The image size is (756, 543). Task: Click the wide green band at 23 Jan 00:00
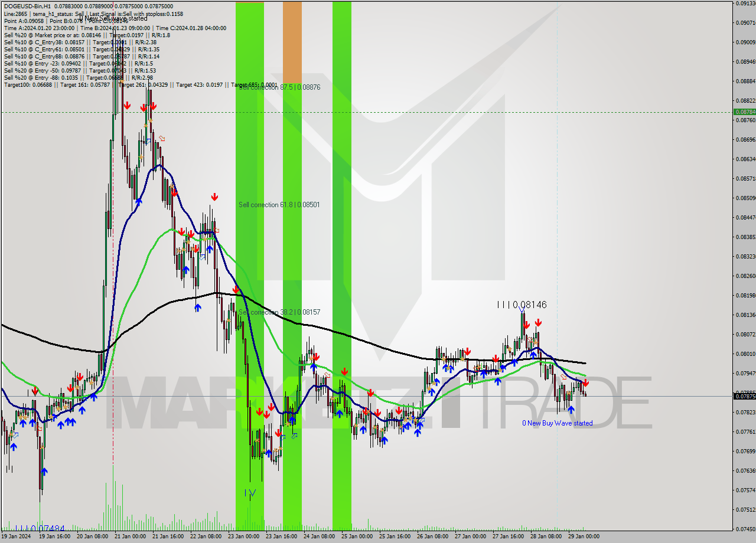click(250, 266)
